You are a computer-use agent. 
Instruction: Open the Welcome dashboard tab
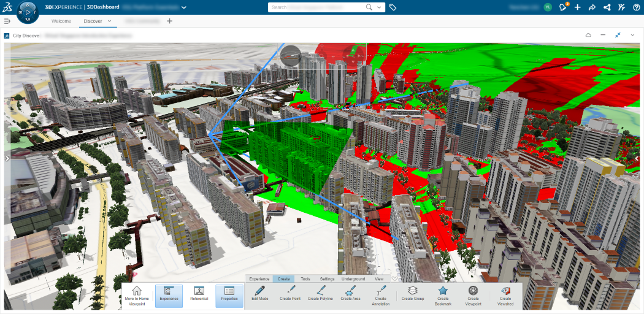(61, 21)
